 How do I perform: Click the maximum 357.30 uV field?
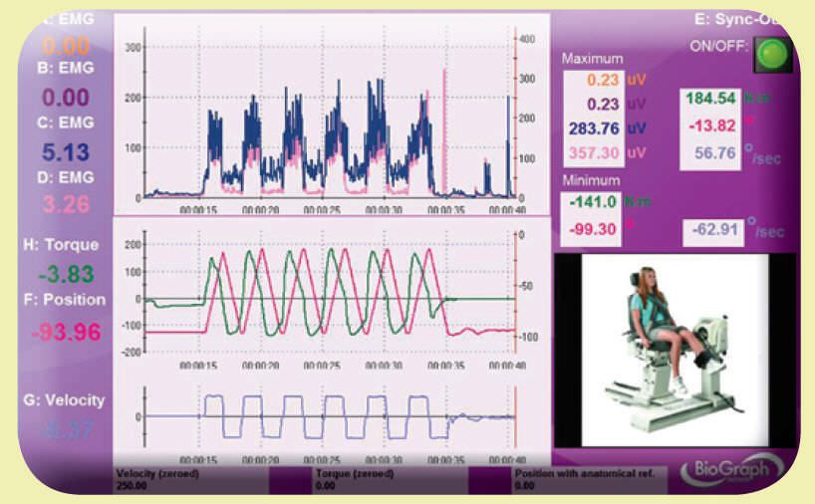click(595, 151)
